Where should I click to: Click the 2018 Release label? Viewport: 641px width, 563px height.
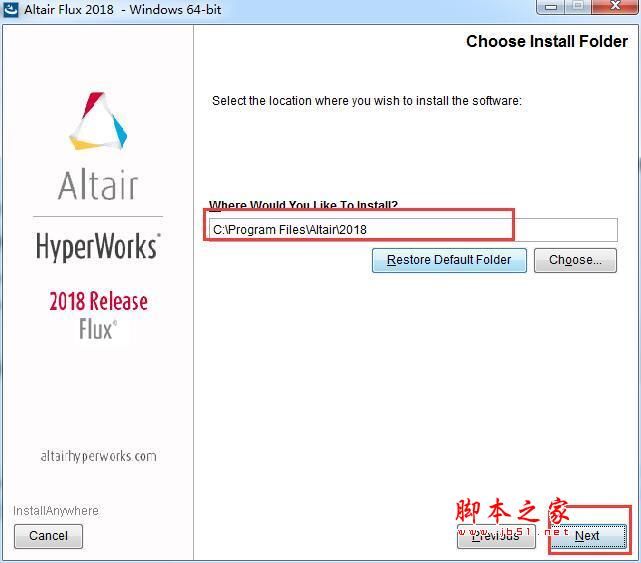99,301
